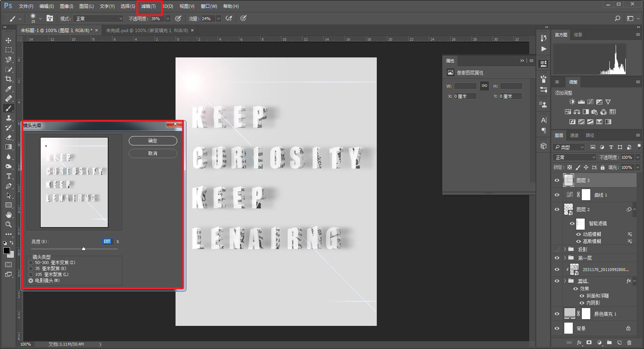Select the Pen tool
The image size is (644, 349).
pyautogui.click(x=8, y=186)
